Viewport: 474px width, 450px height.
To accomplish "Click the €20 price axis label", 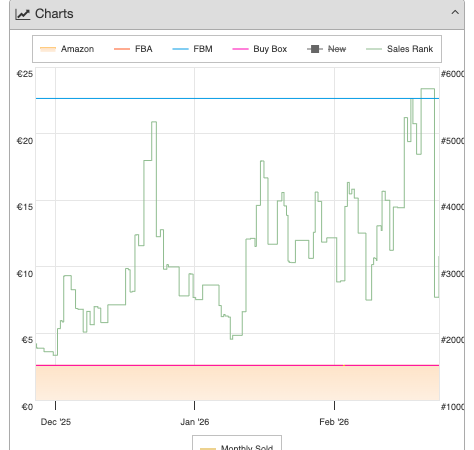I will (x=25, y=141).
